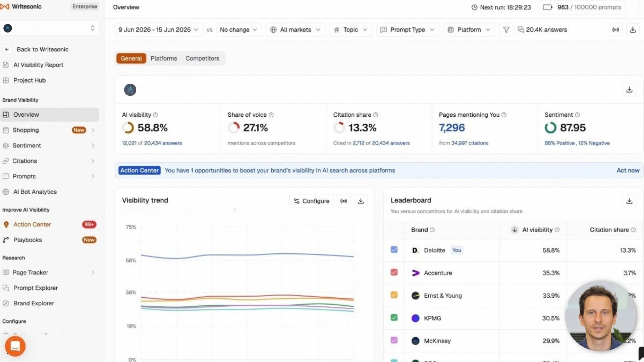This screenshot has width=644, height=362.
Task: Download the brand summary card
Action: pyautogui.click(x=629, y=89)
